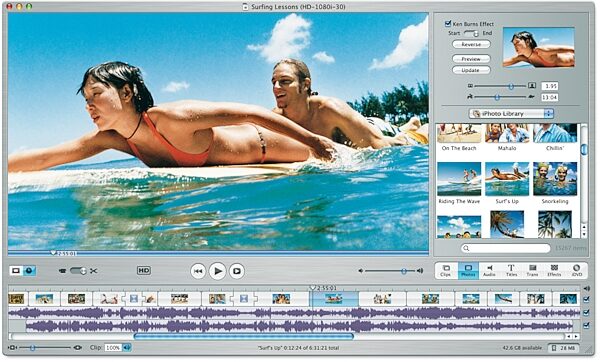Click the first transition icon in timeline
The height and width of the screenshot is (362, 600).
click(134, 299)
